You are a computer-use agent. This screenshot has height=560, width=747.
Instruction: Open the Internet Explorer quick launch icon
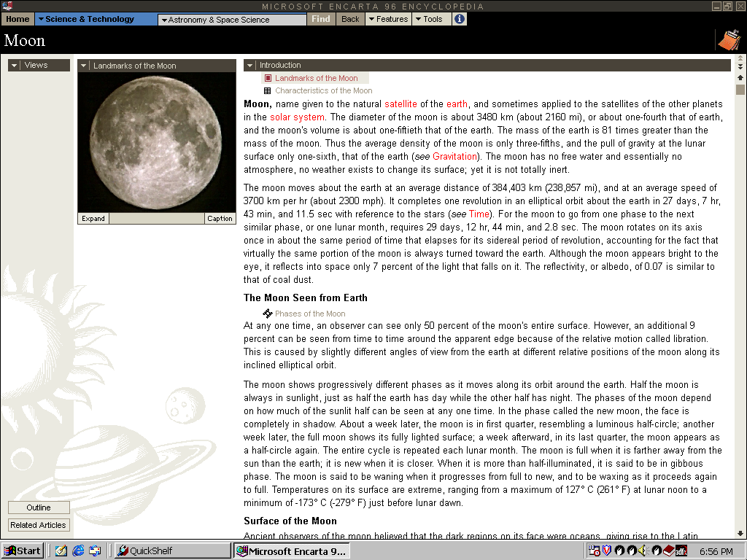(x=78, y=551)
